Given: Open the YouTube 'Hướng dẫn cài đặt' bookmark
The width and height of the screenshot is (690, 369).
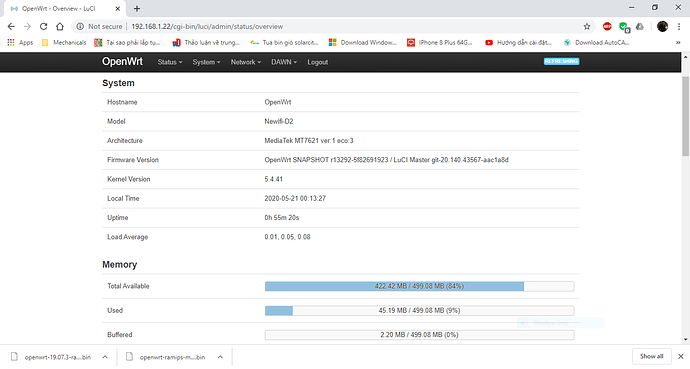Looking at the screenshot, I should 518,43.
